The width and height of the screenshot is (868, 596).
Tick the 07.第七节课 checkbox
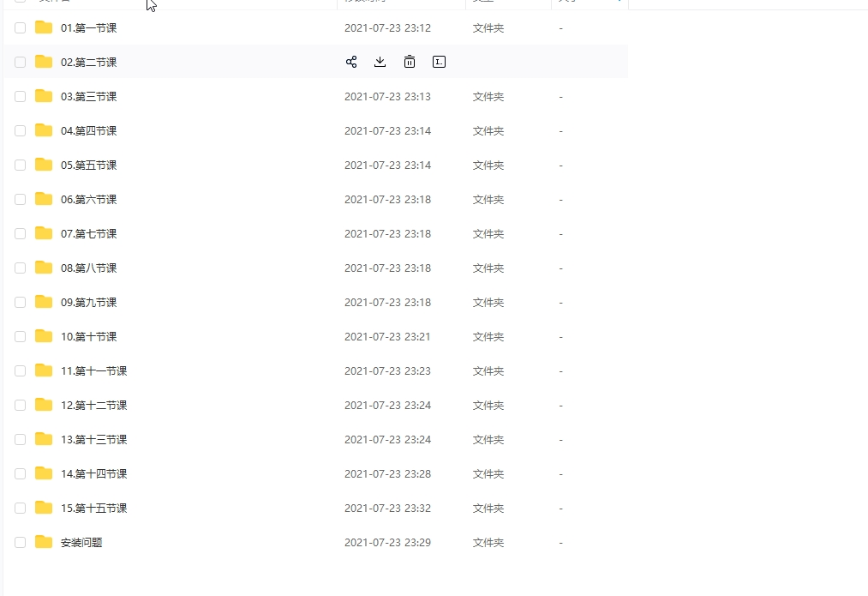(x=20, y=234)
